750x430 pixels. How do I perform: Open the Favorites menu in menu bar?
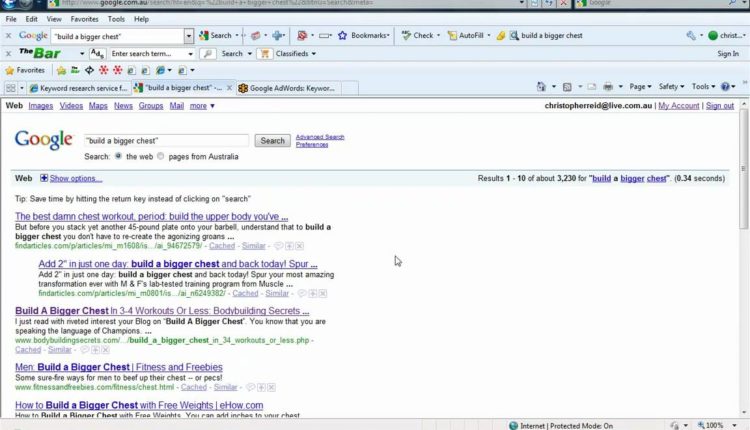[x=84, y=19]
